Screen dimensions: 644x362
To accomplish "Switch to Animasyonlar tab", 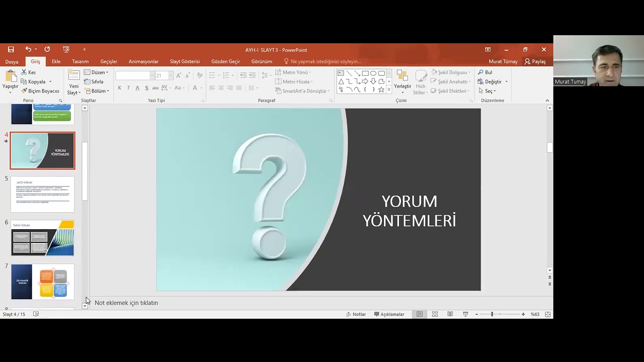I will pyautogui.click(x=143, y=61).
